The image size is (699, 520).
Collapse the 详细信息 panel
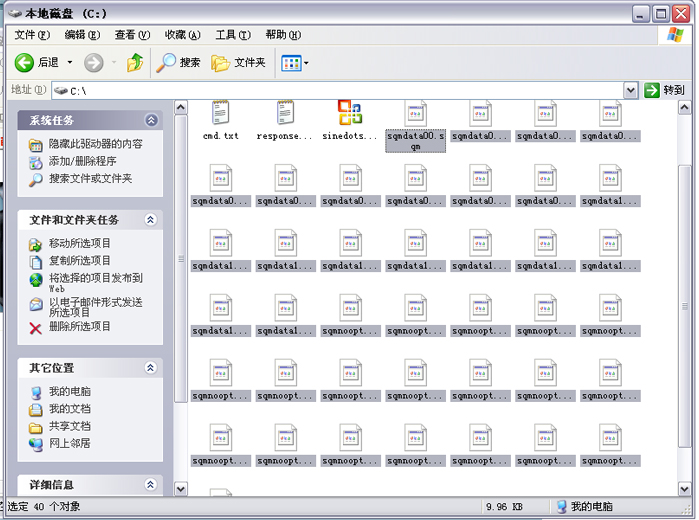coord(151,484)
